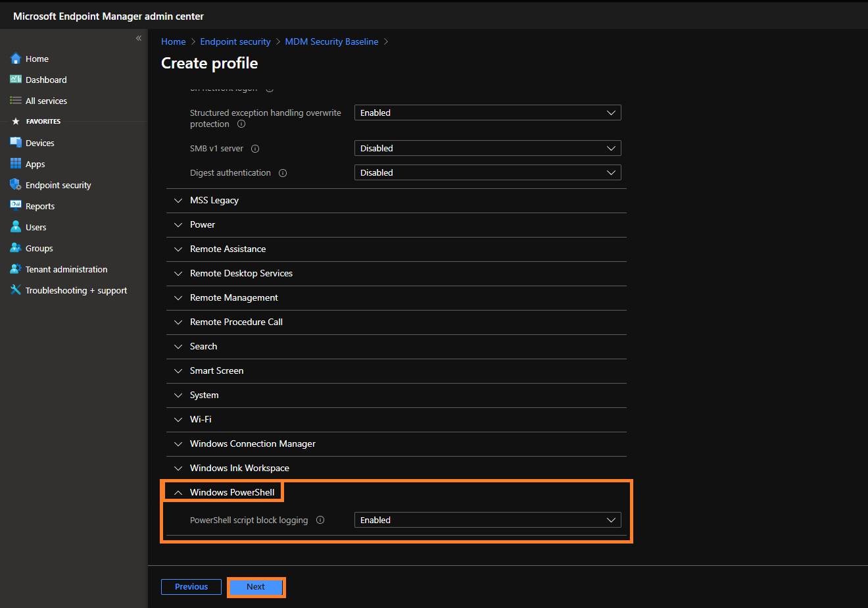
Task: Open Digest authentication dropdown
Action: 488,173
